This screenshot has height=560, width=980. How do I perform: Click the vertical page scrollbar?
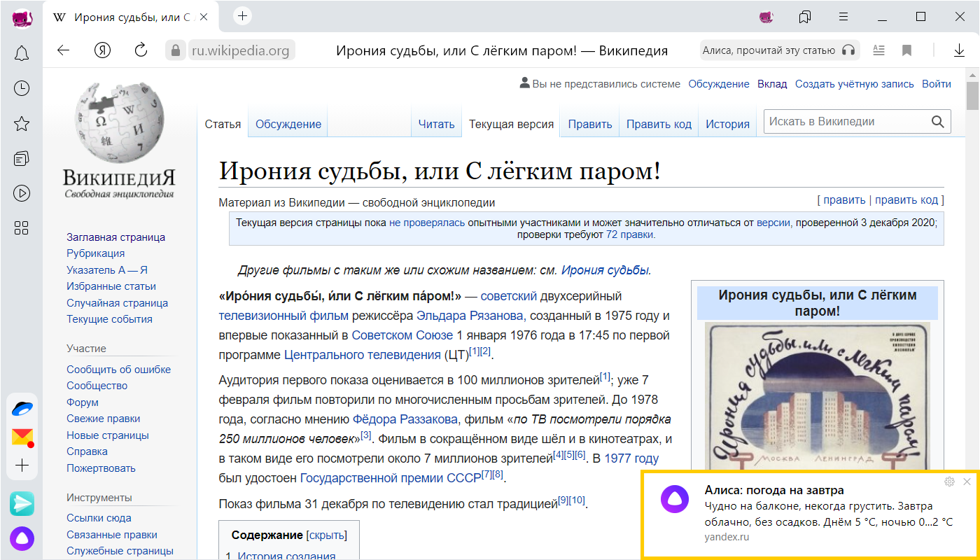972,98
